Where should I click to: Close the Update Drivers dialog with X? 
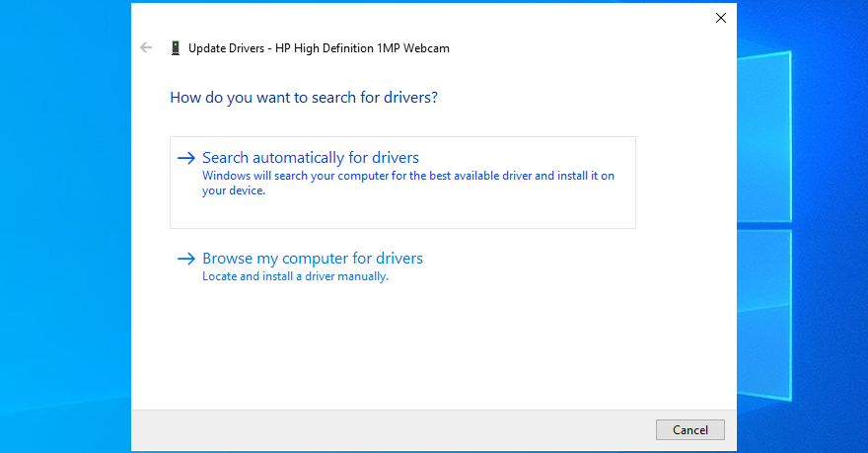click(x=720, y=18)
